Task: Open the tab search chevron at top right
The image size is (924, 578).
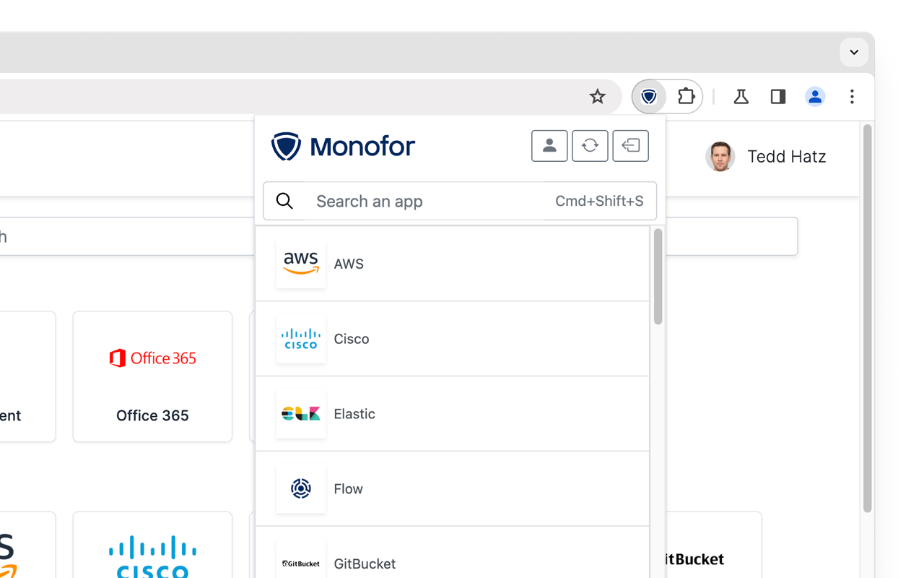Action: 854,52
